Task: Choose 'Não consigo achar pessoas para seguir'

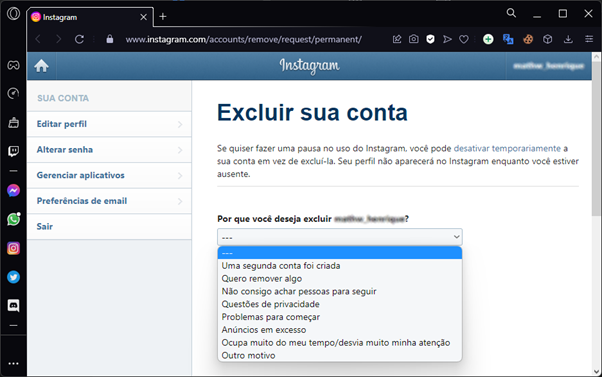Action: (340, 291)
